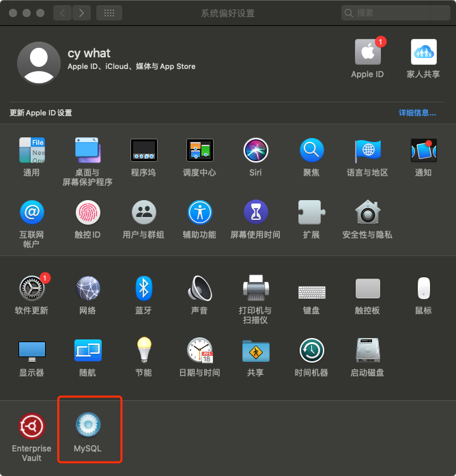The image size is (456, 476).
Task: Open 辅助功能 Accessibility preferences
Action: 199,212
